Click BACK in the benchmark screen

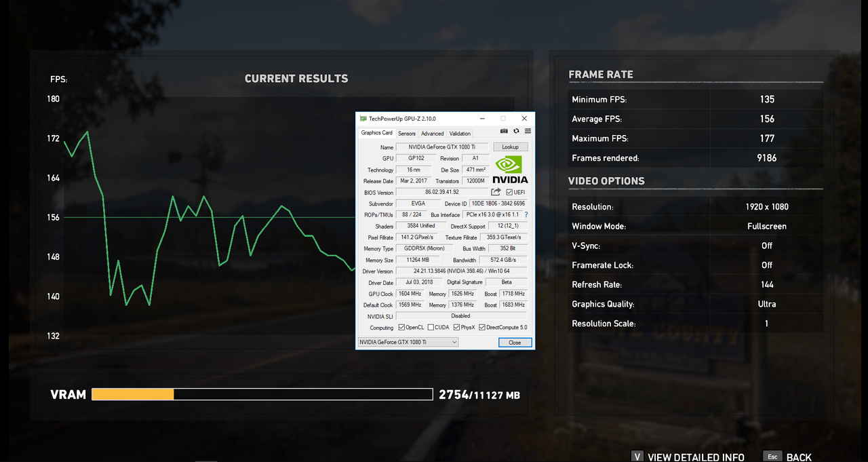click(799, 458)
